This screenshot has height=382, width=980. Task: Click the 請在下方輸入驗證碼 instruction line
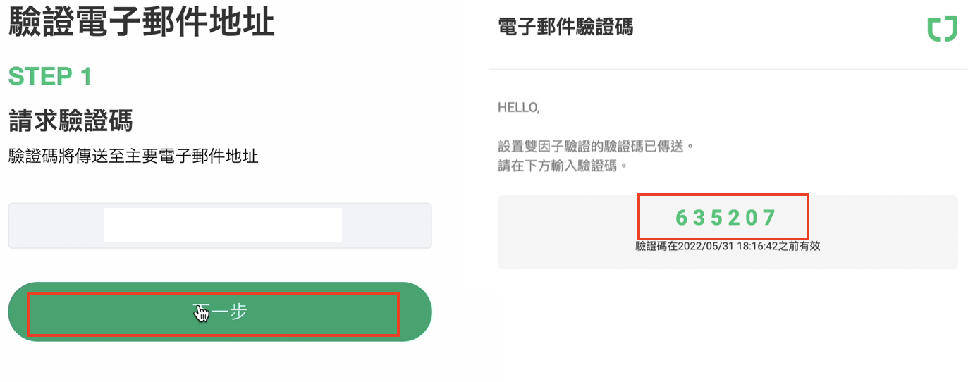[563, 166]
